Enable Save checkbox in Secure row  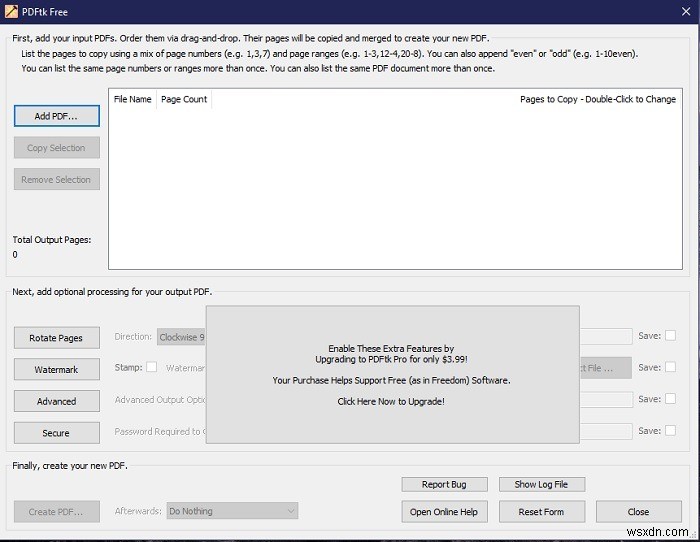pos(670,430)
